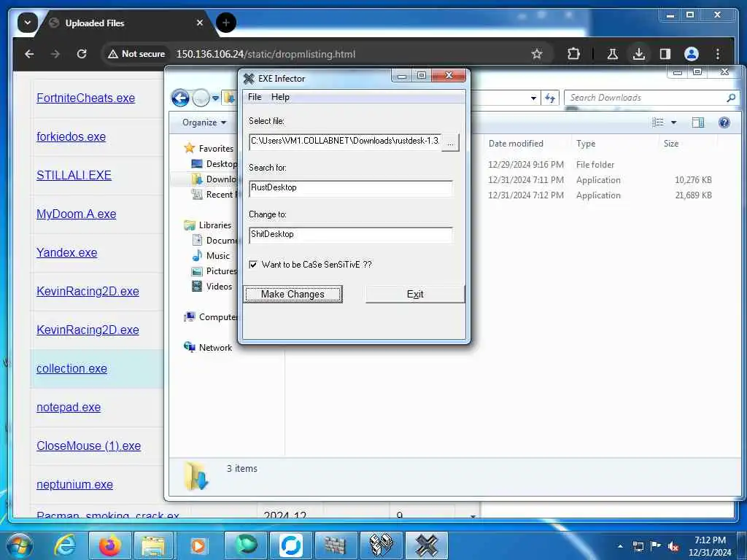
Task: Click the Windows Start button
Action: (x=20, y=545)
